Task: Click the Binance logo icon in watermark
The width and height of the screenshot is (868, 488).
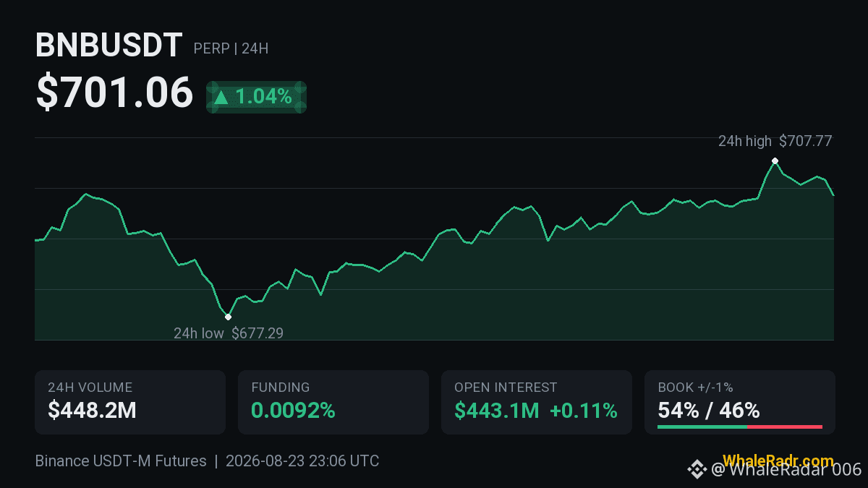Action: [x=697, y=469]
